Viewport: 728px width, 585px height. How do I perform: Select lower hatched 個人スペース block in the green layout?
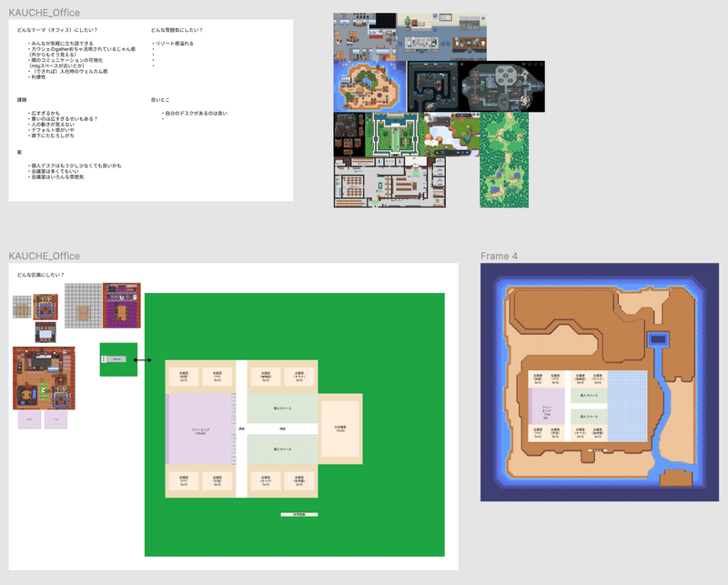(x=282, y=449)
